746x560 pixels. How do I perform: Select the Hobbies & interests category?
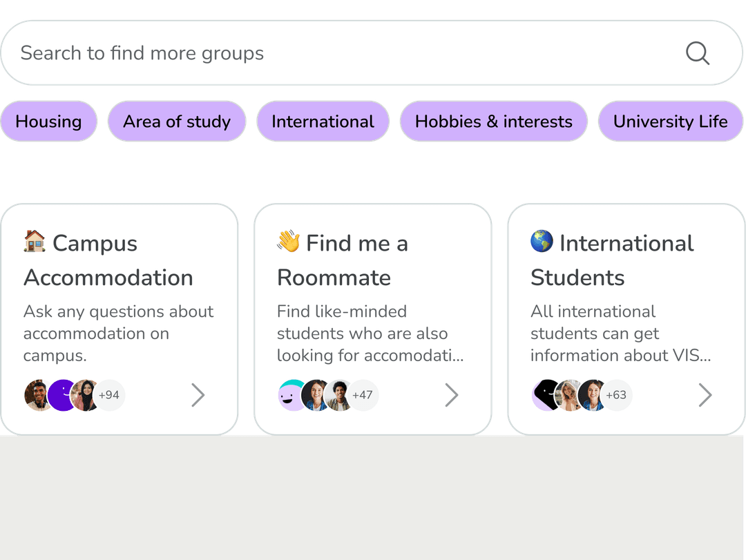point(493,122)
